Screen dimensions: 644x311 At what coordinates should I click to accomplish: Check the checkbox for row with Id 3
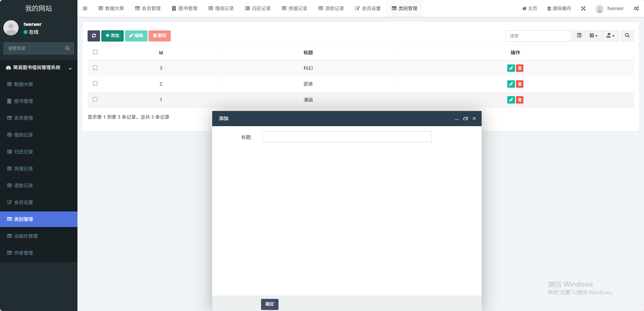(x=95, y=68)
